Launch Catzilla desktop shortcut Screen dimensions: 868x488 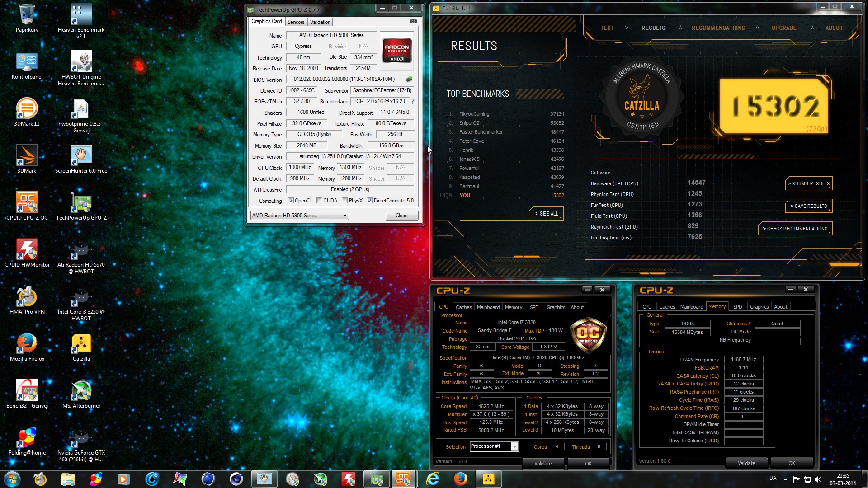(x=81, y=347)
